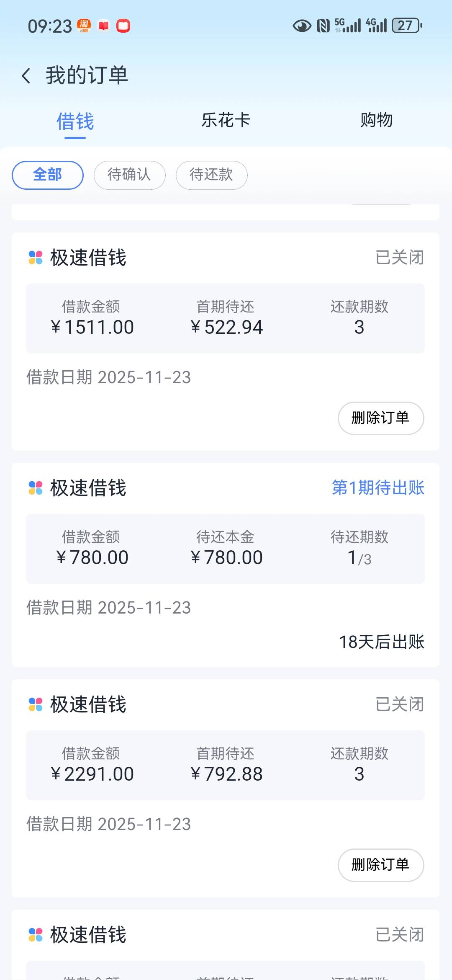Screen dimensions: 452x980
Task: Delete the ¥2291.00 closed order
Action: tap(380, 865)
